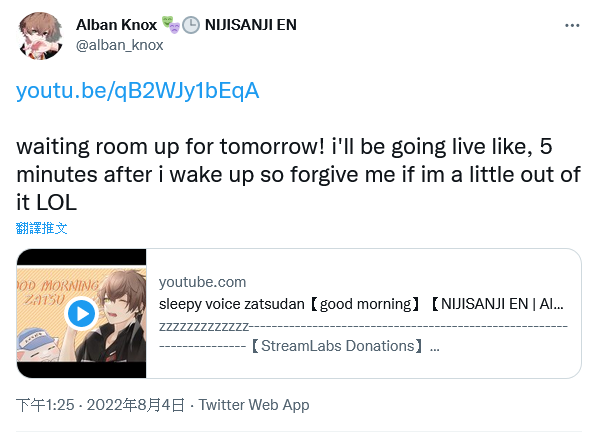Click the brown-haired character in the video thumbnail
The width and height of the screenshot is (598, 432).
(x=114, y=316)
